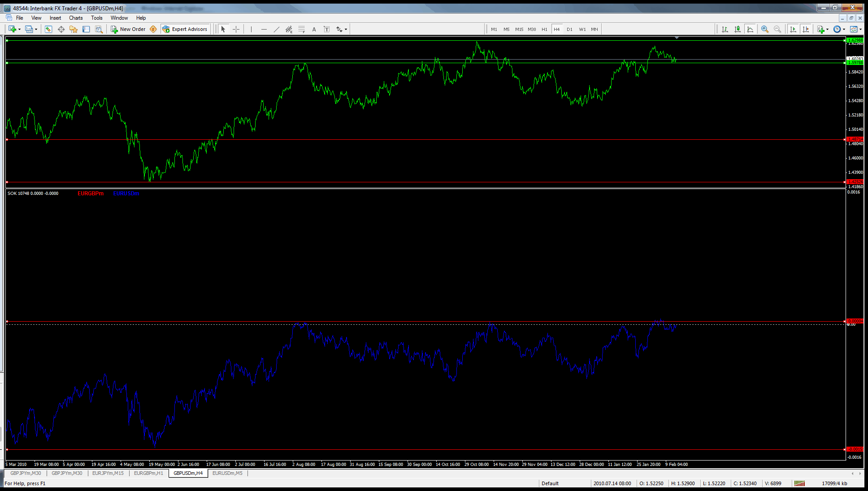Viewport: 868px width, 491px height.
Task: Select the crosshair tool
Action: pyautogui.click(x=236, y=29)
